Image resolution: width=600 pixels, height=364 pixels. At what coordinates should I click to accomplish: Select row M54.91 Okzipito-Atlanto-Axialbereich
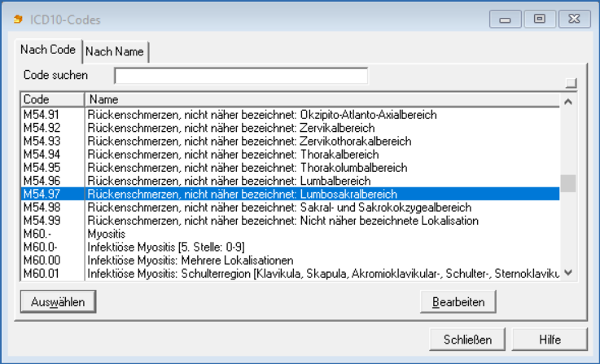click(x=290, y=115)
